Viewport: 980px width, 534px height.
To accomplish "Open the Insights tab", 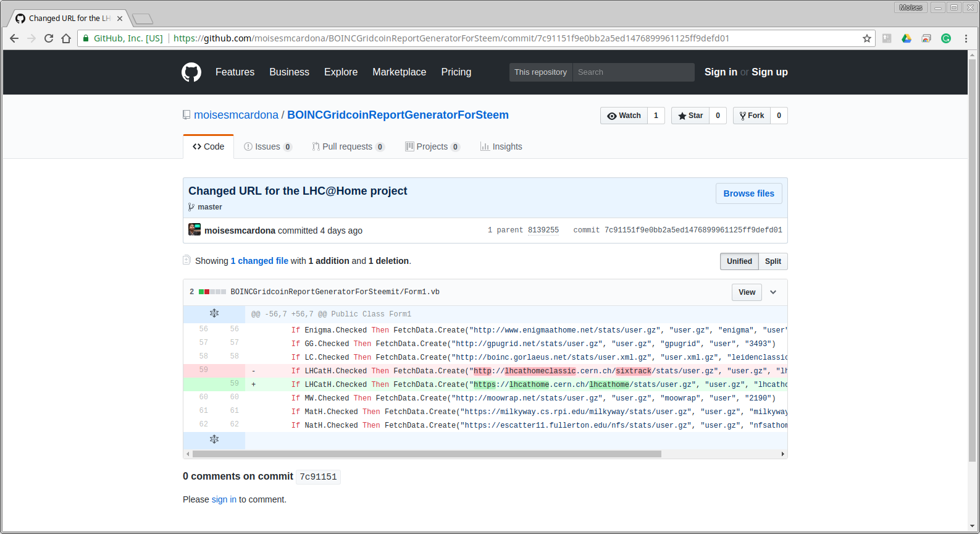I will point(501,146).
